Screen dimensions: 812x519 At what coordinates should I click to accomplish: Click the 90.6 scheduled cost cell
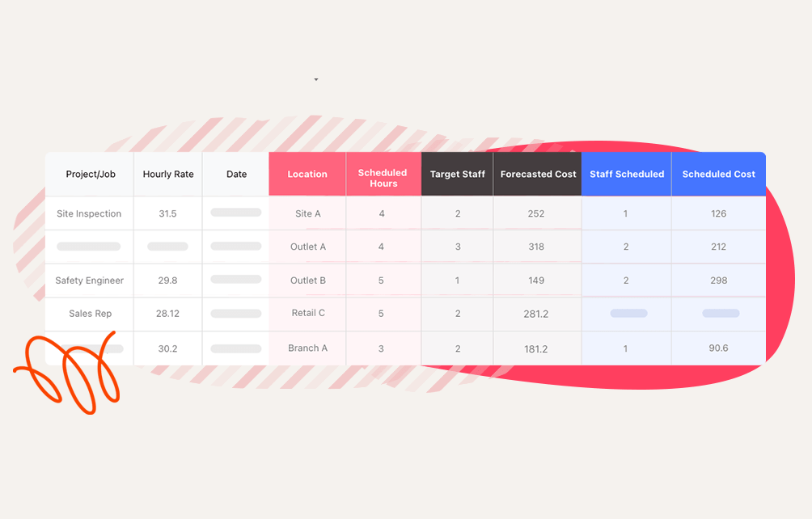tap(718, 348)
